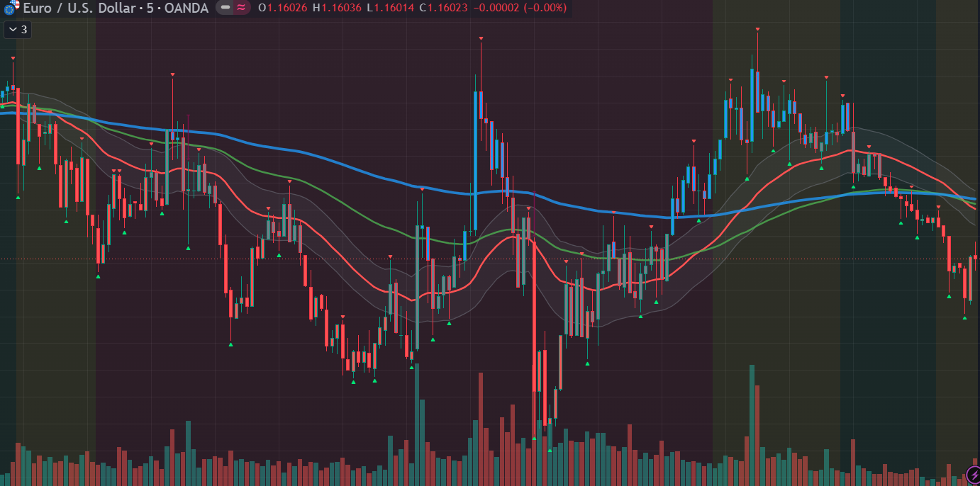
Task: Click the gray dash pill icon beside OANDA
Action: tap(225, 8)
